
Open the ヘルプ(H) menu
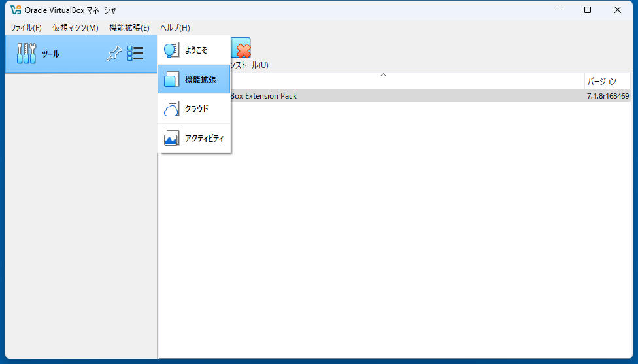(175, 27)
